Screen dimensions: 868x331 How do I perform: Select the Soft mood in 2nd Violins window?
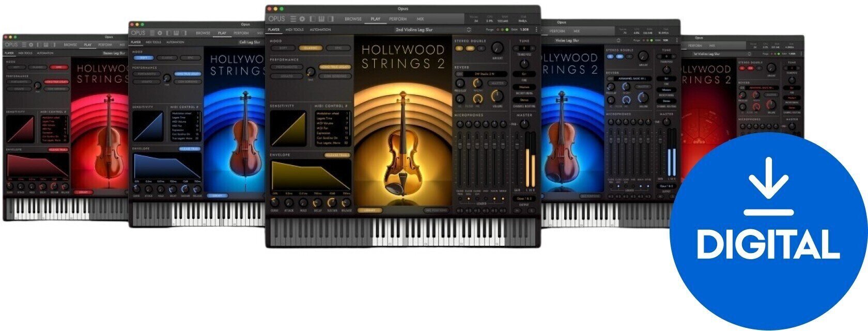283,48
